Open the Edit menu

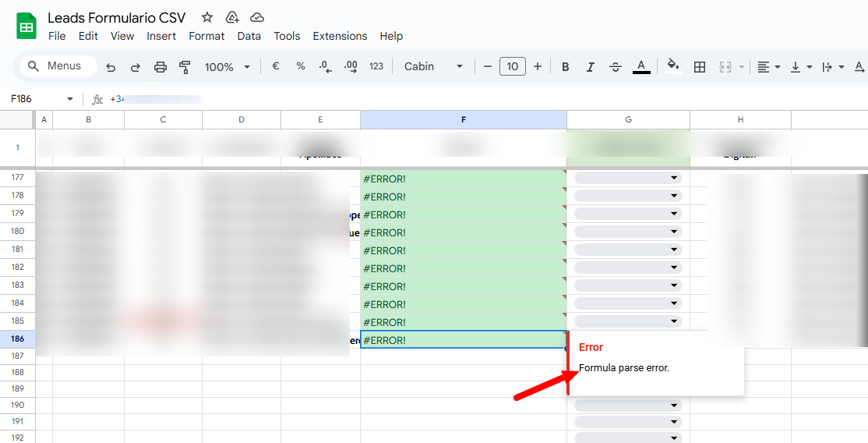pyautogui.click(x=88, y=36)
